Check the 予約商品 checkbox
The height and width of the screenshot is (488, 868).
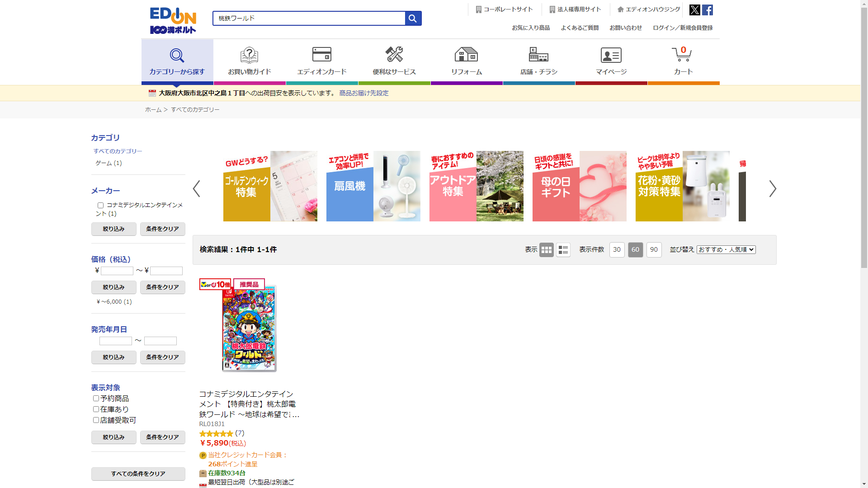coord(96,399)
